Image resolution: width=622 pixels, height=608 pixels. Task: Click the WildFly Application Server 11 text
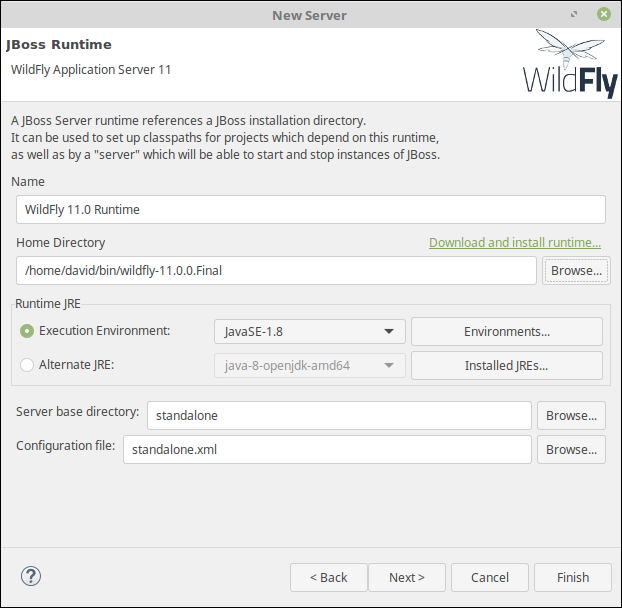click(x=91, y=70)
